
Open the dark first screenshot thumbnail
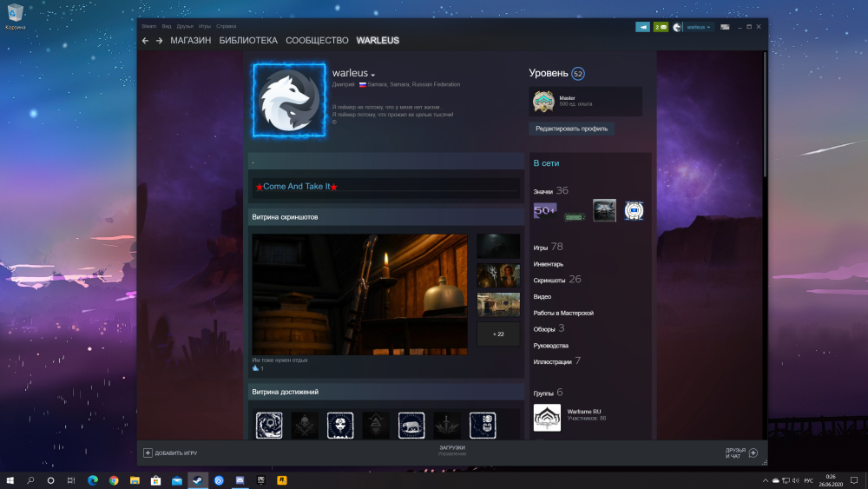pos(498,246)
